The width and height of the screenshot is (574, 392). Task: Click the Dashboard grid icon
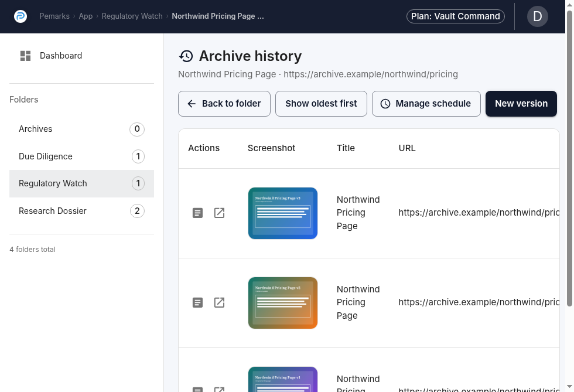25,56
